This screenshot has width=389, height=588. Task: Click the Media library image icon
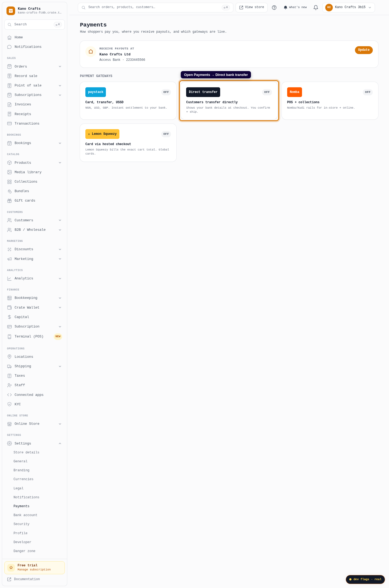pyautogui.click(x=9, y=172)
